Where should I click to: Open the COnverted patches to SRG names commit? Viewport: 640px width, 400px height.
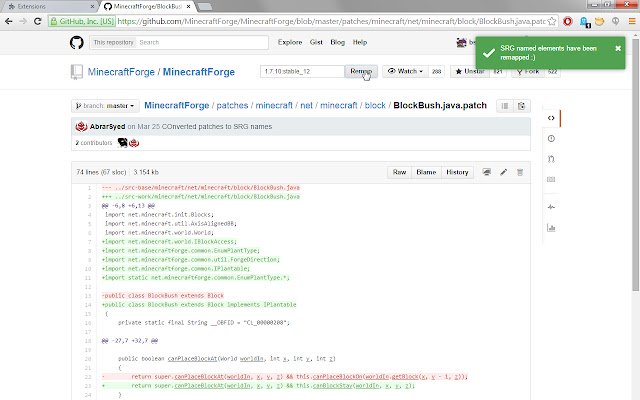[217, 127]
